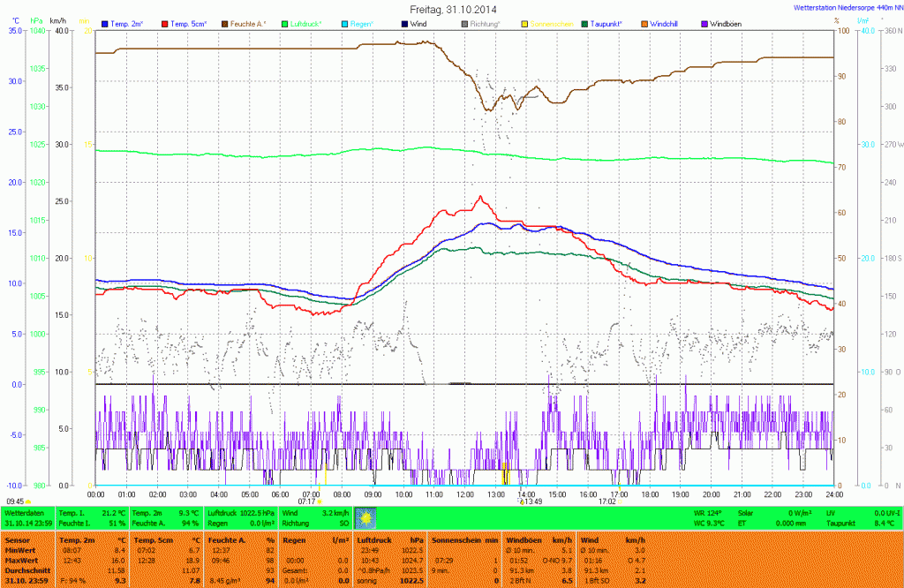Click the Wetterstation Niedersorpe 440m NN label

[x=844, y=7]
